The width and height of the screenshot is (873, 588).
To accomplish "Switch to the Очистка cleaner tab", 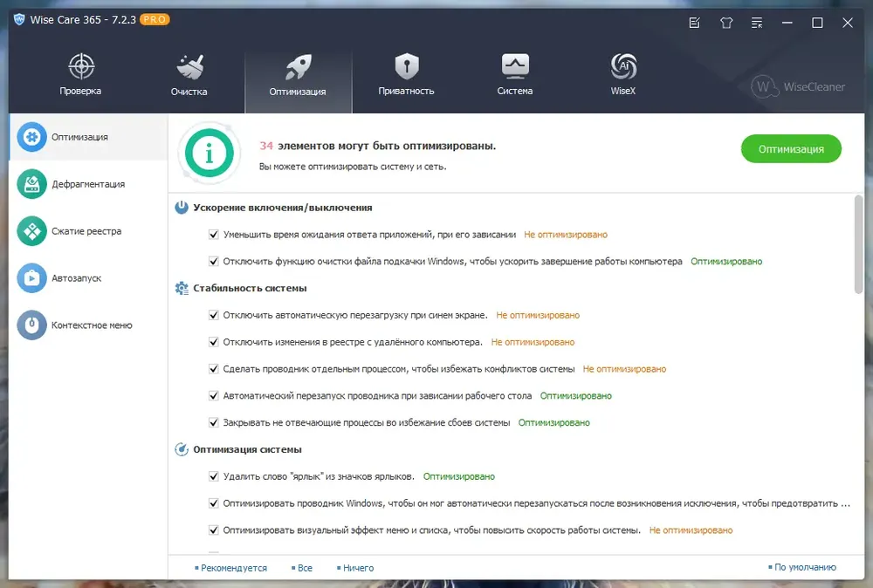I will (x=189, y=75).
